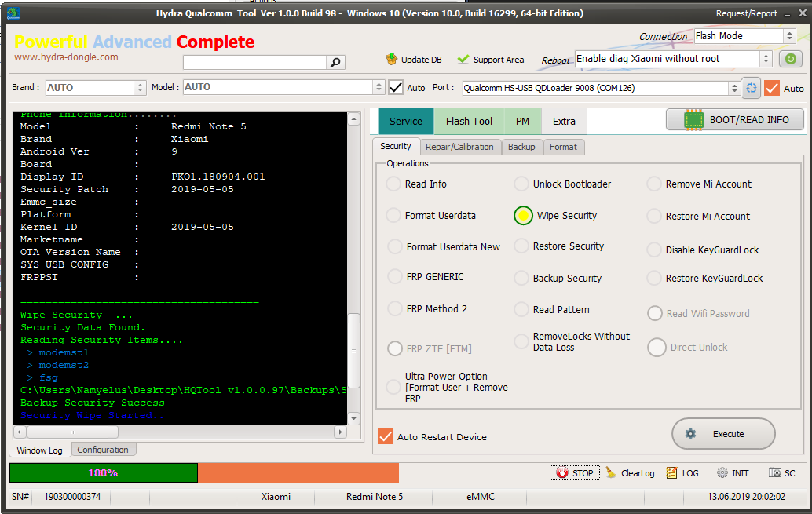
Task: Clear the log with ClearLog
Action: [631, 472]
